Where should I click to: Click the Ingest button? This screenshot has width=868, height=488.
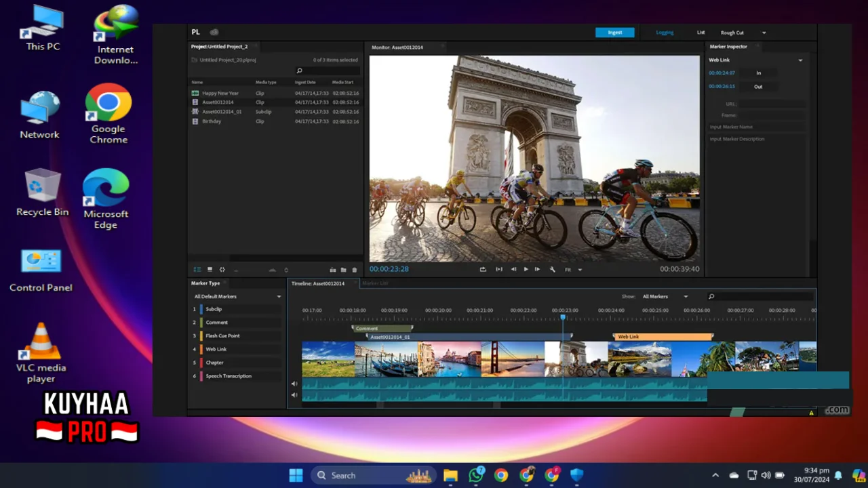tap(615, 33)
